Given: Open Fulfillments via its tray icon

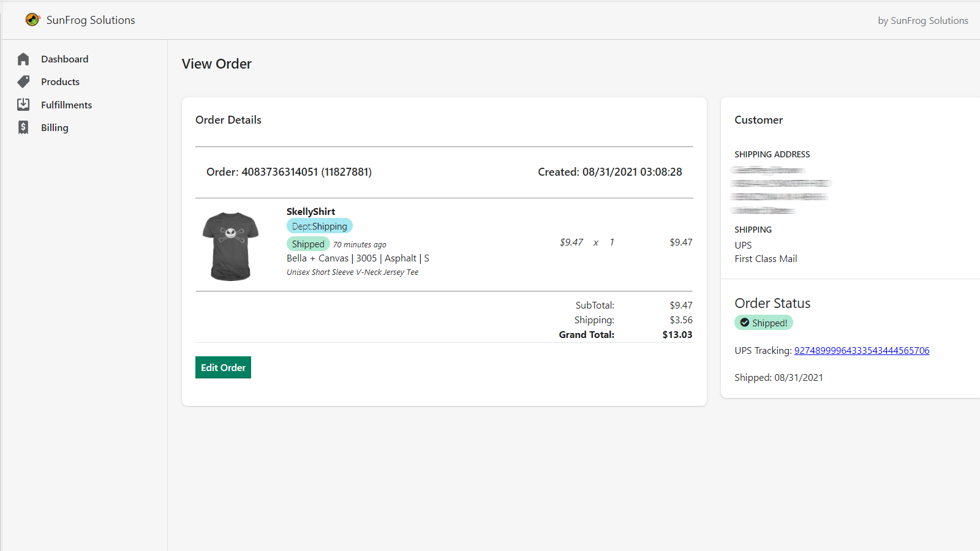Looking at the screenshot, I should click(23, 104).
